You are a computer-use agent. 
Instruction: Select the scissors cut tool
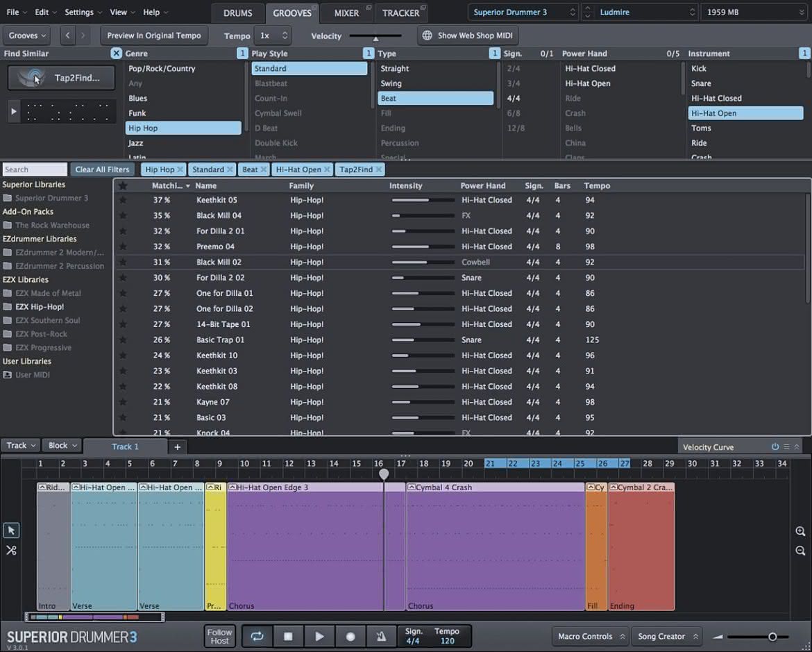pos(11,551)
